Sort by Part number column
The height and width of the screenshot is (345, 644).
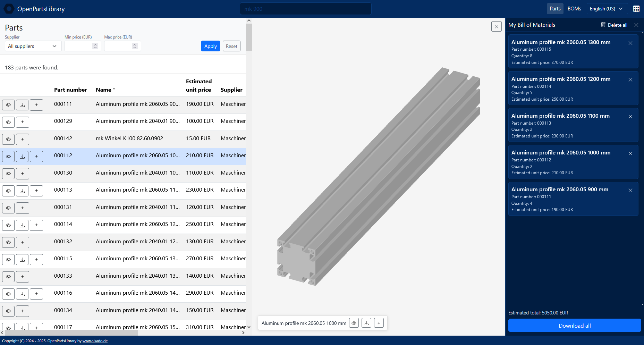(70, 90)
